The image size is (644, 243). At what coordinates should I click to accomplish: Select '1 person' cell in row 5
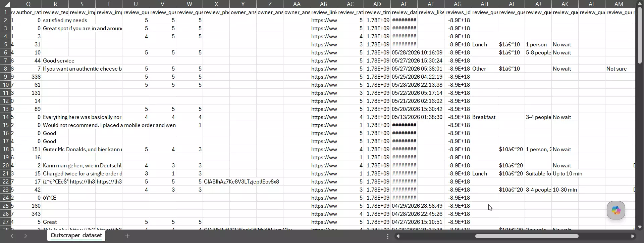click(538, 44)
